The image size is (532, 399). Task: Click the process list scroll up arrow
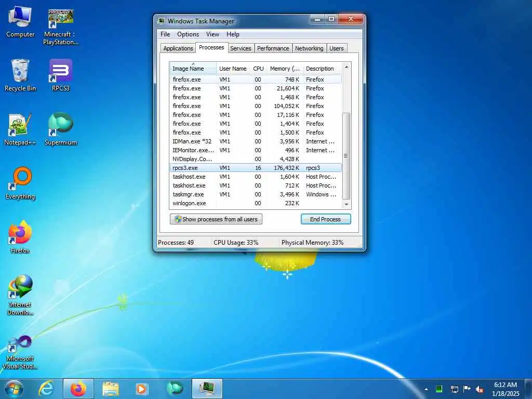tap(347, 67)
